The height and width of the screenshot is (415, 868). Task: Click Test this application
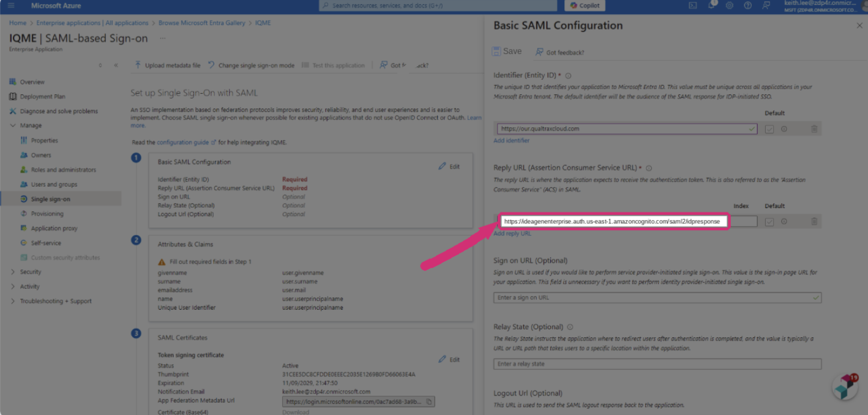click(333, 65)
